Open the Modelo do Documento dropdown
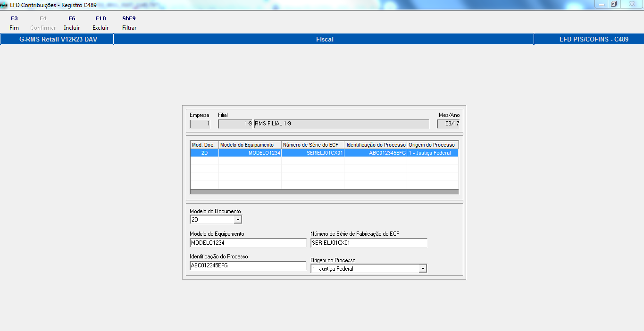644x331 pixels. point(238,220)
